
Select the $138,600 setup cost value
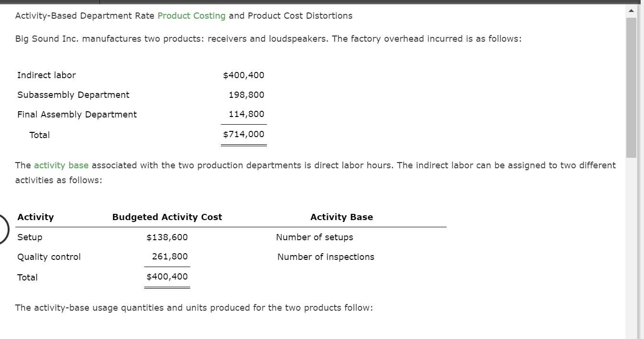[x=167, y=237]
